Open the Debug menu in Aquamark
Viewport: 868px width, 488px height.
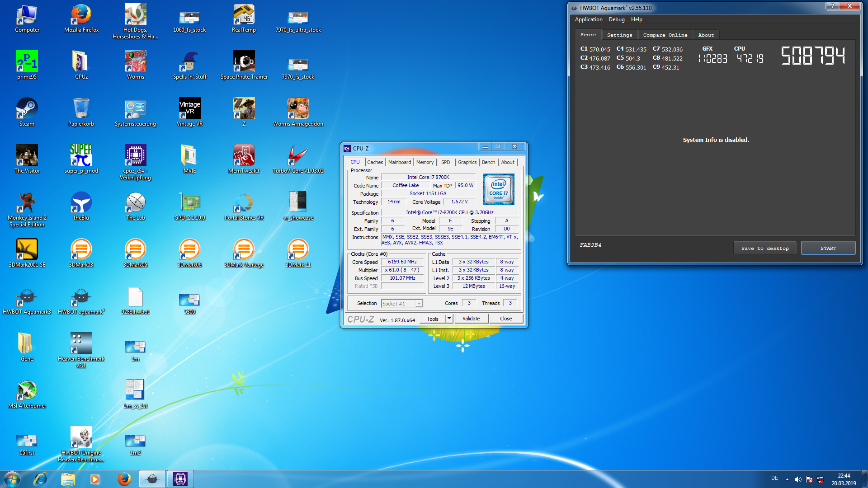click(x=617, y=19)
